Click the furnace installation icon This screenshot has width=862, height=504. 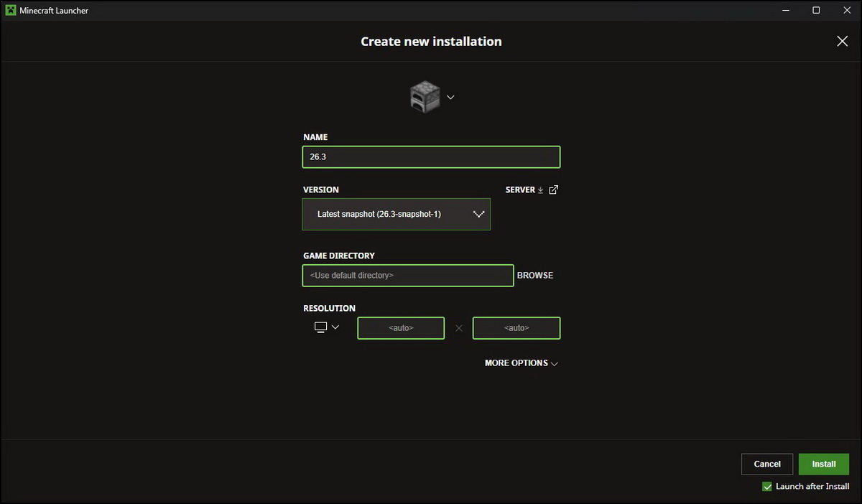tap(425, 98)
